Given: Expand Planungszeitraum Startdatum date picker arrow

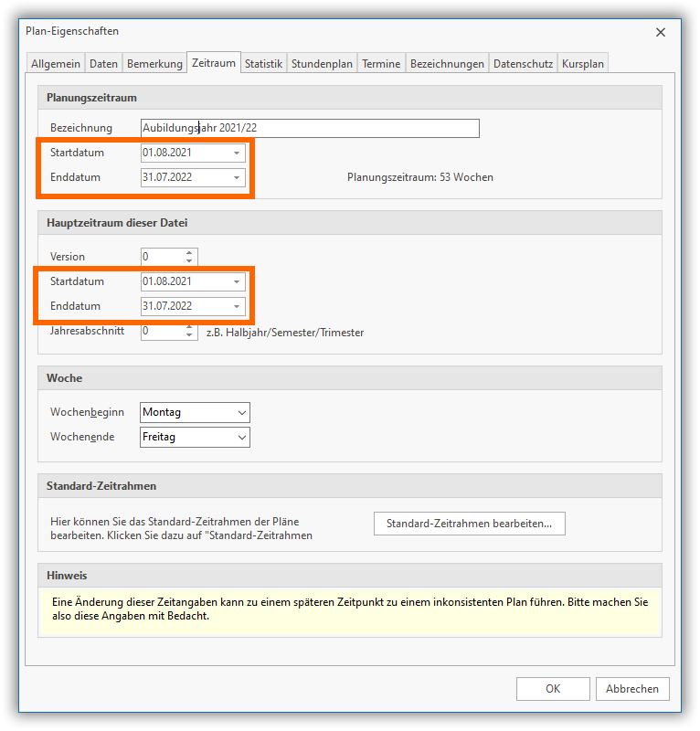Looking at the screenshot, I should click(237, 154).
